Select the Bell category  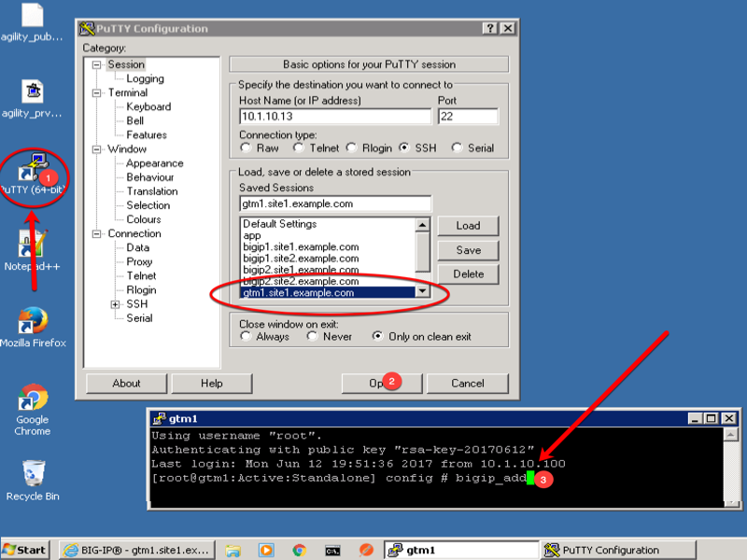134,121
